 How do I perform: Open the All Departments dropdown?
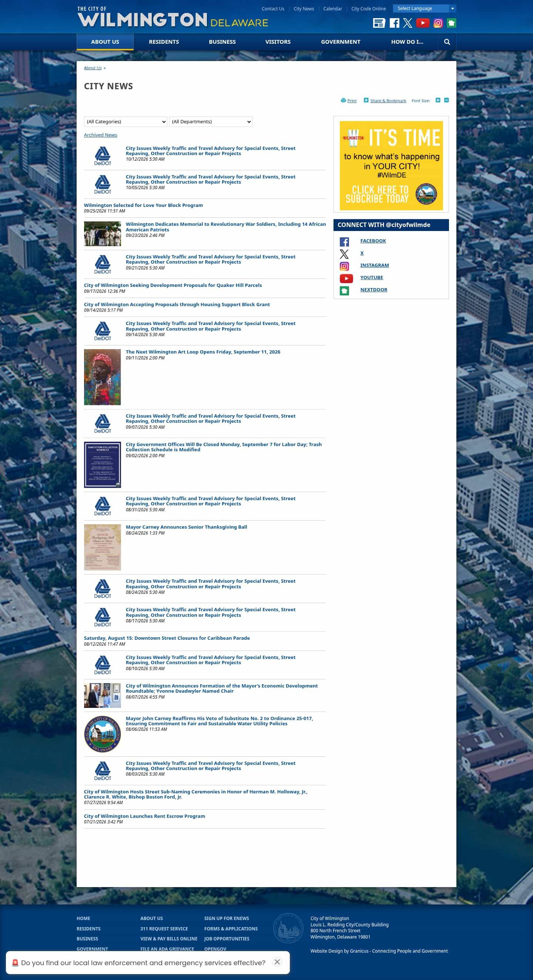211,122
